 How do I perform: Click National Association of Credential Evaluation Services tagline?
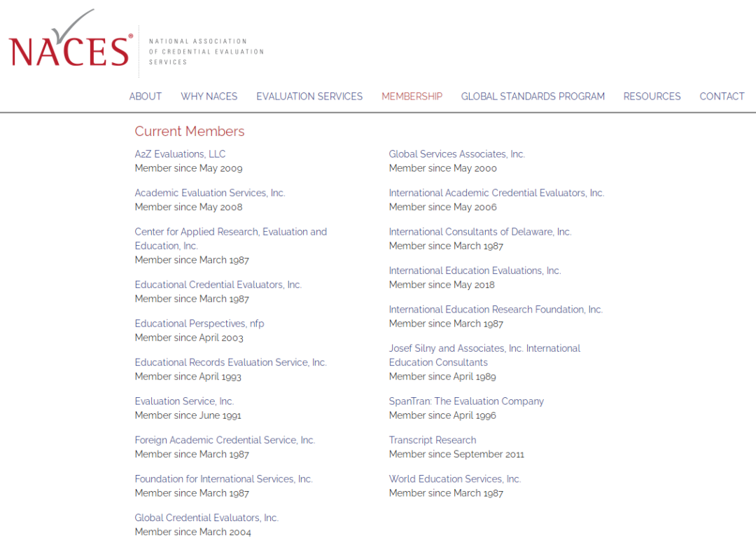coord(206,52)
